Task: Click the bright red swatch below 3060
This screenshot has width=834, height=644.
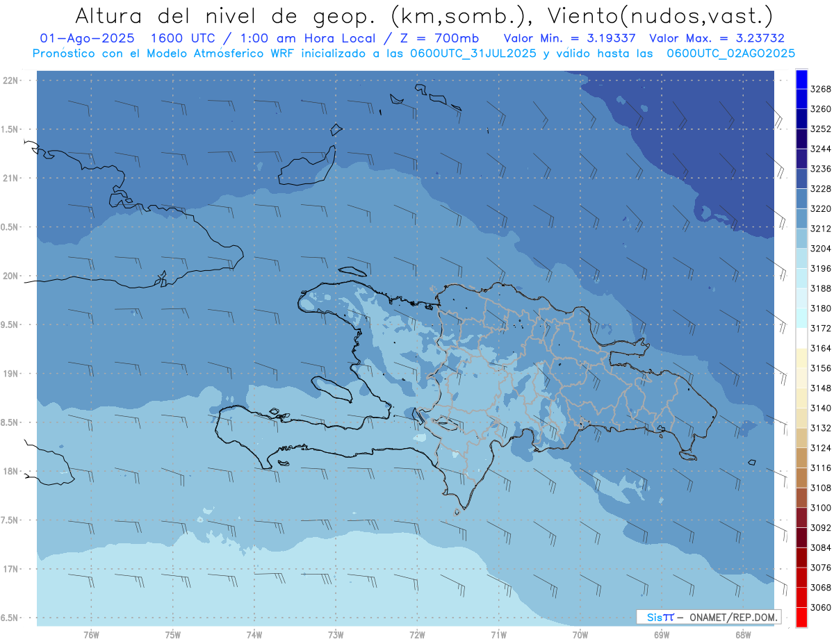Action: point(801,617)
